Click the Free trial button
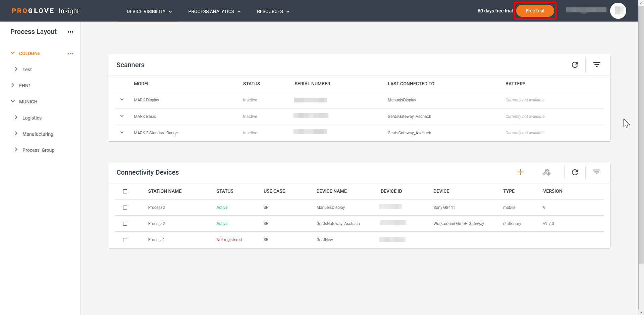 pos(535,11)
